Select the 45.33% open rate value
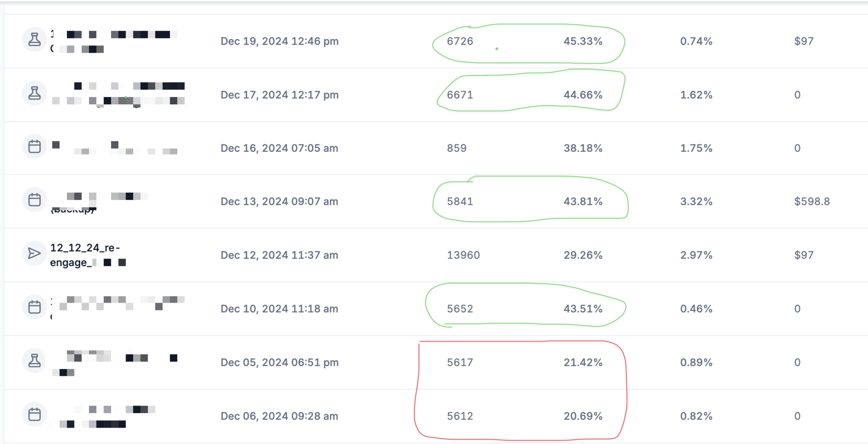Screen dimensions: 868x444 point(584,41)
